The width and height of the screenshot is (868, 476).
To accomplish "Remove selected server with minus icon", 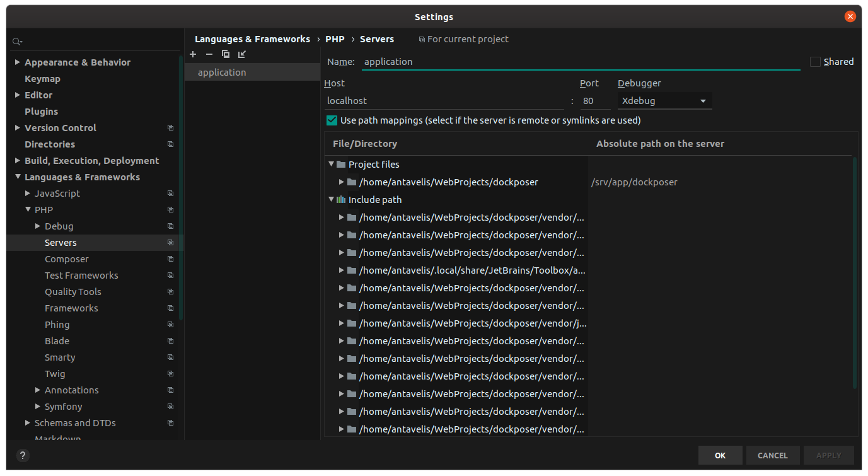I will pos(209,54).
